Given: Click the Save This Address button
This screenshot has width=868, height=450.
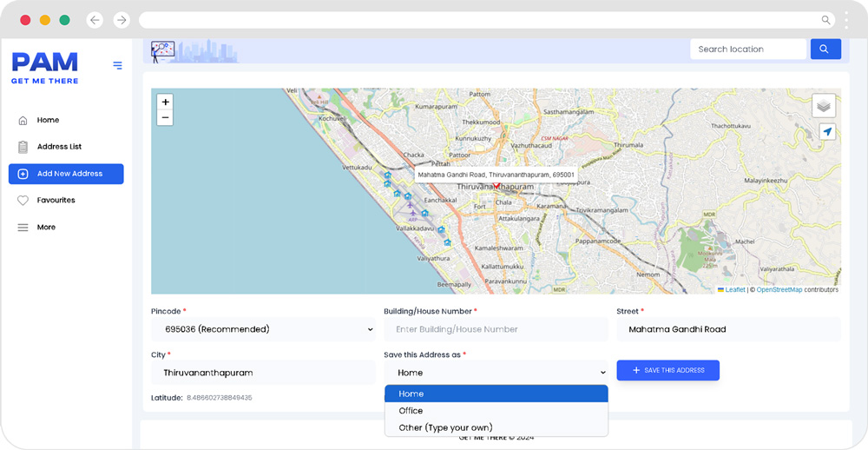Looking at the screenshot, I should click(668, 370).
